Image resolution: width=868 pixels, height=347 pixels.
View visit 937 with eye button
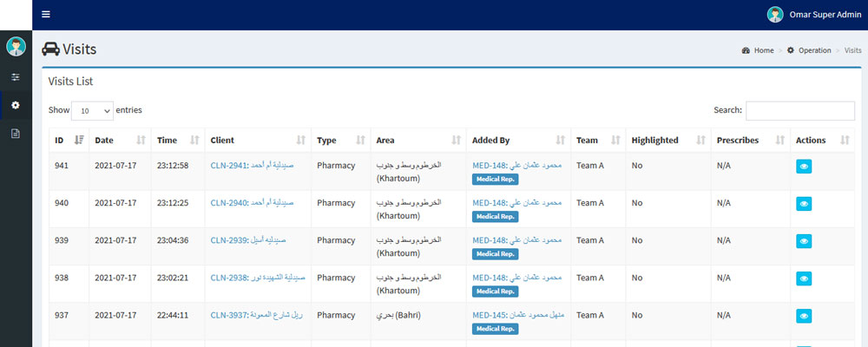(x=804, y=316)
